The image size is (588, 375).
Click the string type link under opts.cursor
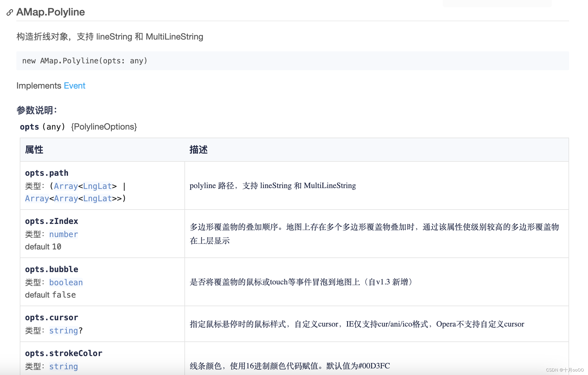pos(63,331)
